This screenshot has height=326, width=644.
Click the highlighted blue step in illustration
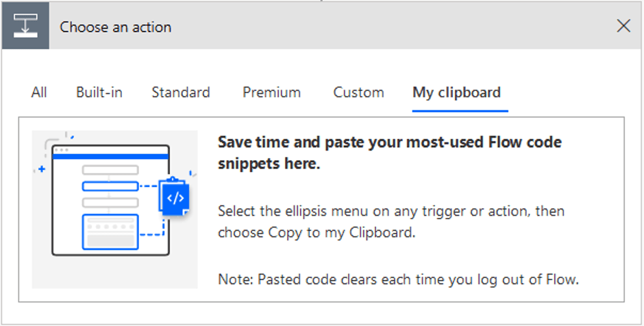coord(110,186)
